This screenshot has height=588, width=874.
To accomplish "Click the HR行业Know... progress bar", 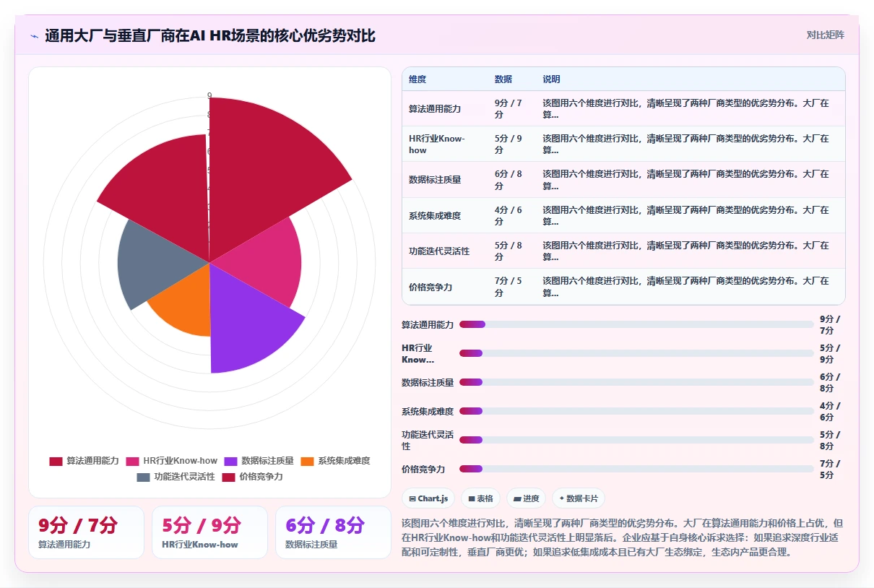I will [636, 353].
